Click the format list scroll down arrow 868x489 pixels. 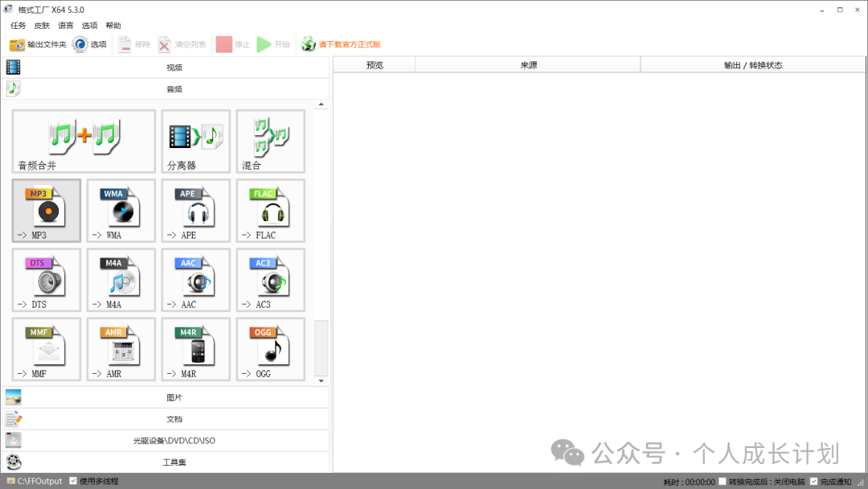pyautogui.click(x=321, y=381)
